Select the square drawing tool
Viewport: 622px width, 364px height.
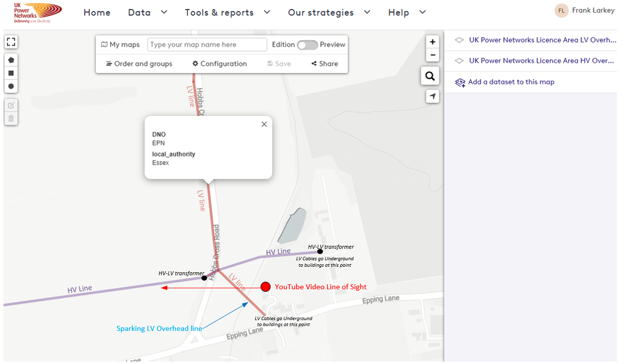[11, 73]
